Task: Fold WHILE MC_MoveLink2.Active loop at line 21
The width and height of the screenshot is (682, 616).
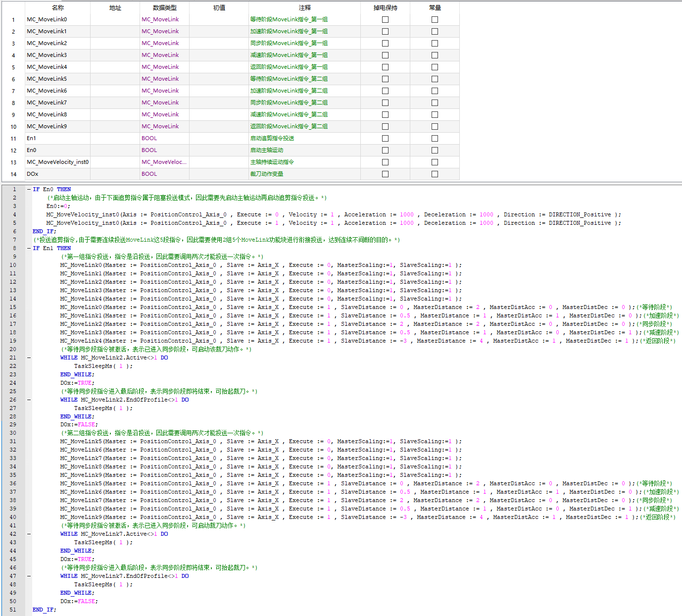Action: [x=29, y=358]
